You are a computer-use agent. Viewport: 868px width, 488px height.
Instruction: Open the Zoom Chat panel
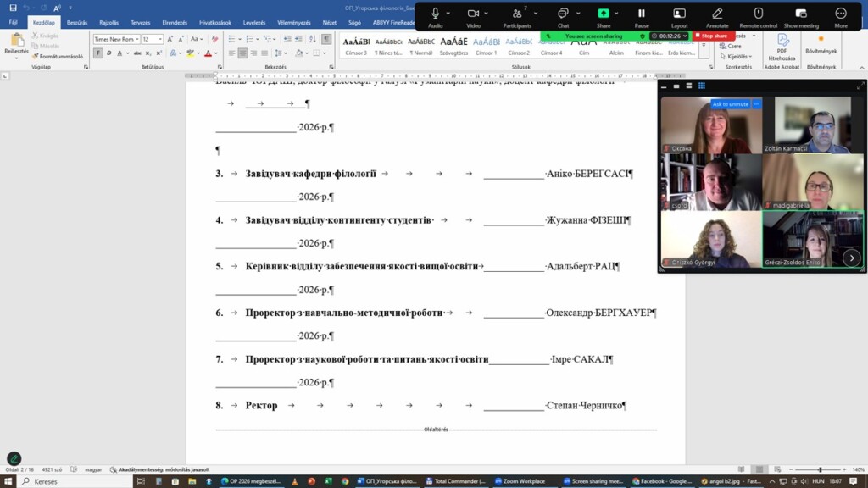point(563,14)
